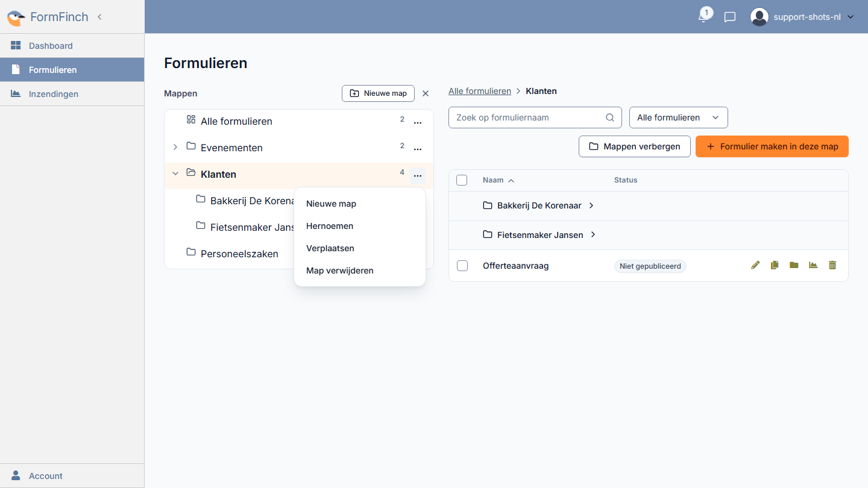The image size is (868, 488).
Task: Click the three-dot menu for Klanten
Action: [x=418, y=175]
